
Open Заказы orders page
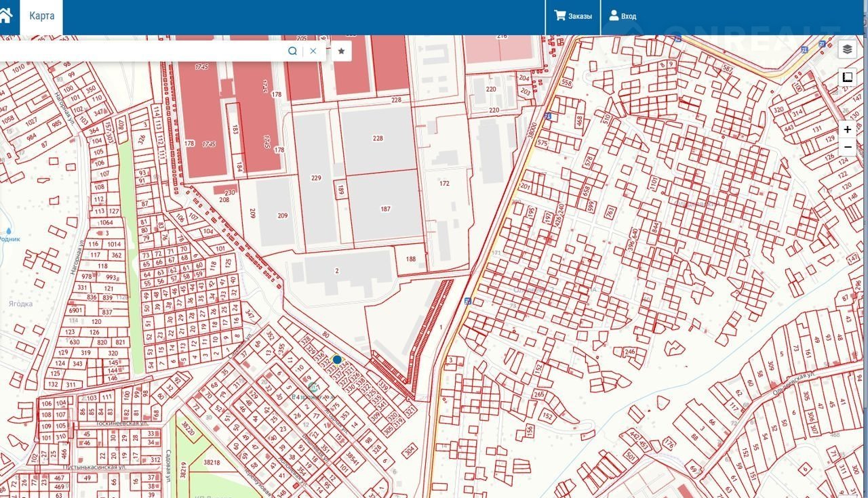[573, 16]
